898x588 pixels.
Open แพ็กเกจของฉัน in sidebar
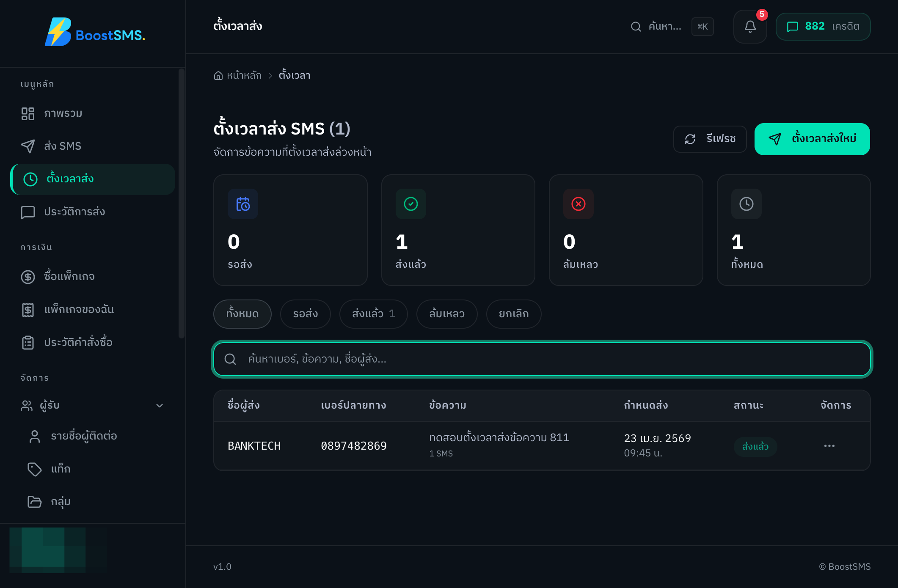[93, 310]
